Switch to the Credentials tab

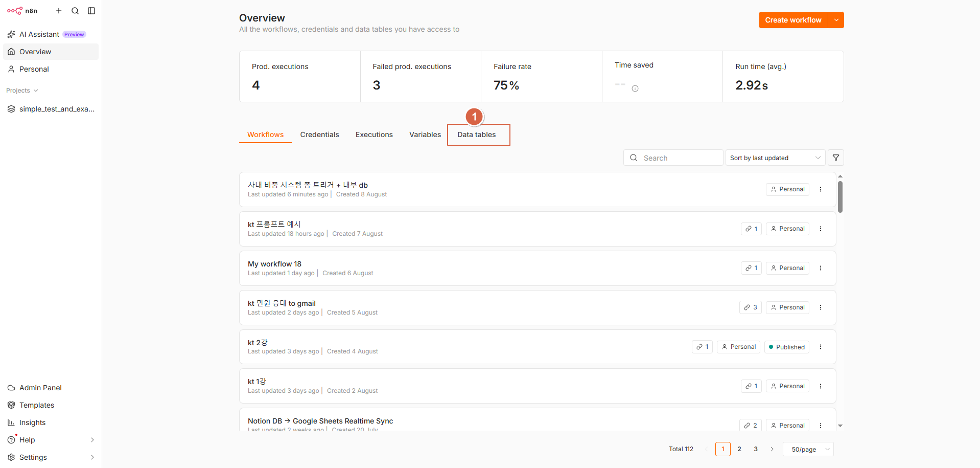tap(319, 135)
